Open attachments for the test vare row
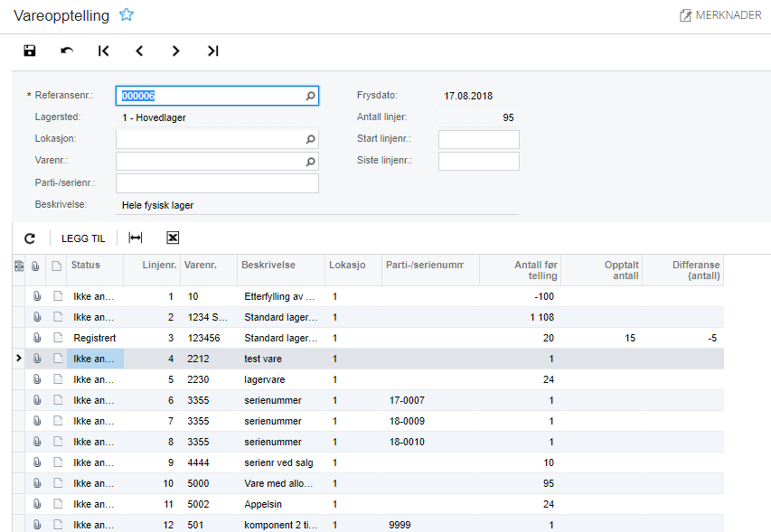 point(37,359)
